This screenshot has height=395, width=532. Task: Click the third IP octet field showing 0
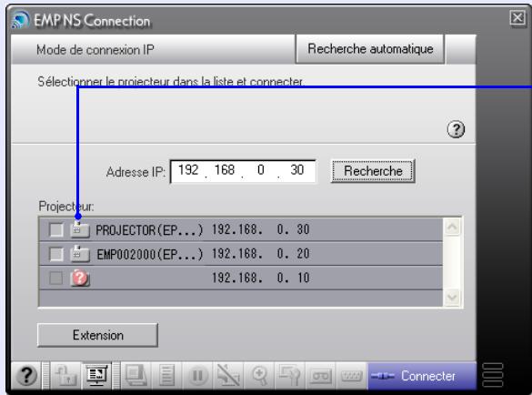tap(261, 170)
